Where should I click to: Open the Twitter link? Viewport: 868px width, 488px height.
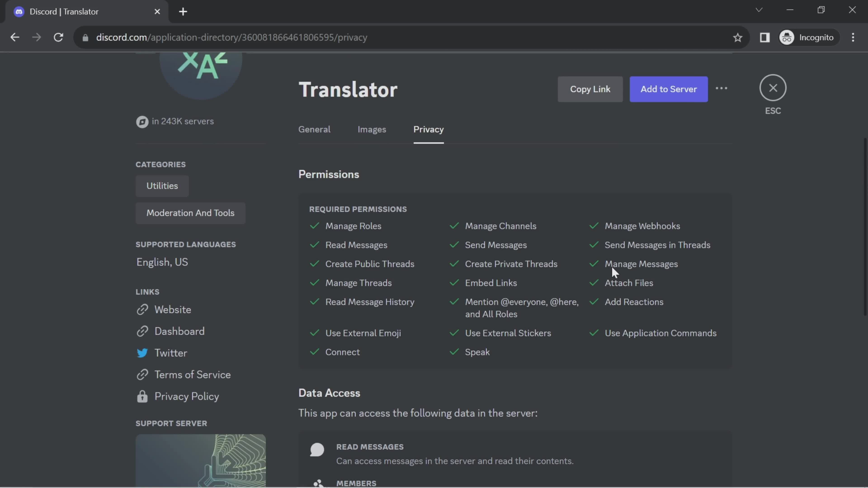[170, 353]
